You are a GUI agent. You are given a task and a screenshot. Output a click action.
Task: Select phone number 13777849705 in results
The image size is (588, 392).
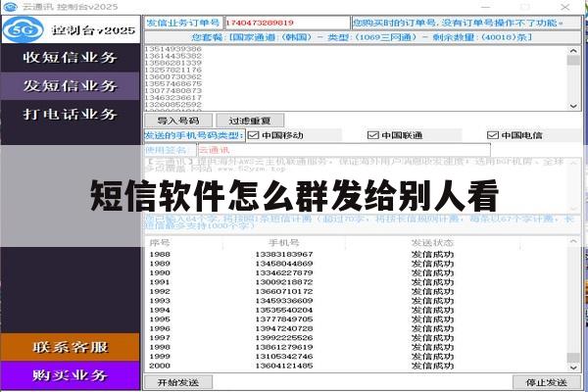click(x=284, y=319)
